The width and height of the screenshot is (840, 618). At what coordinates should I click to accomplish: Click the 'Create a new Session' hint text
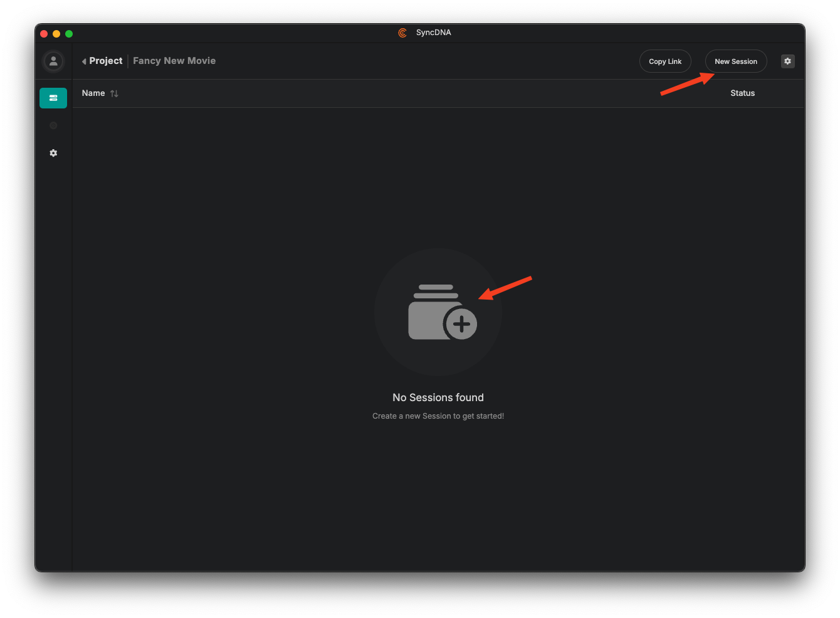[x=438, y=416]
